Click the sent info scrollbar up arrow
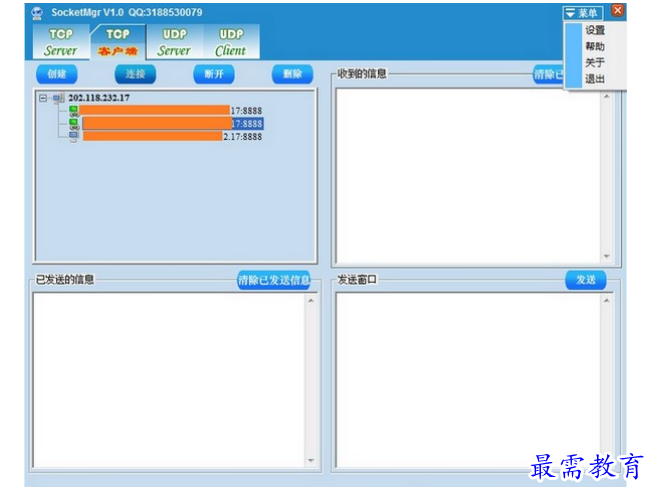This screenshot has height=498, width=652. coord(311,301)
